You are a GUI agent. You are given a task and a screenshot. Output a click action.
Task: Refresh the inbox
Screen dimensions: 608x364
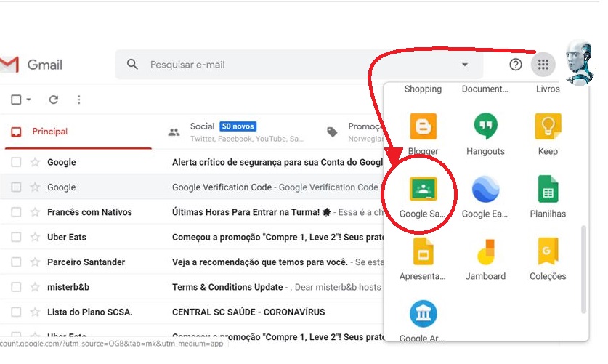pyautogui.click(x=54, y=100)
